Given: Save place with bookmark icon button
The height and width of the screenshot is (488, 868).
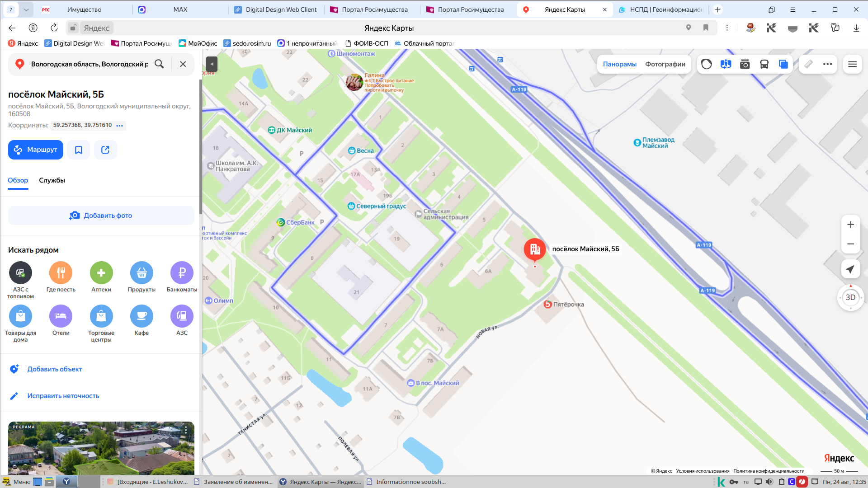Looking at the screenshot, I should (79, 150).
